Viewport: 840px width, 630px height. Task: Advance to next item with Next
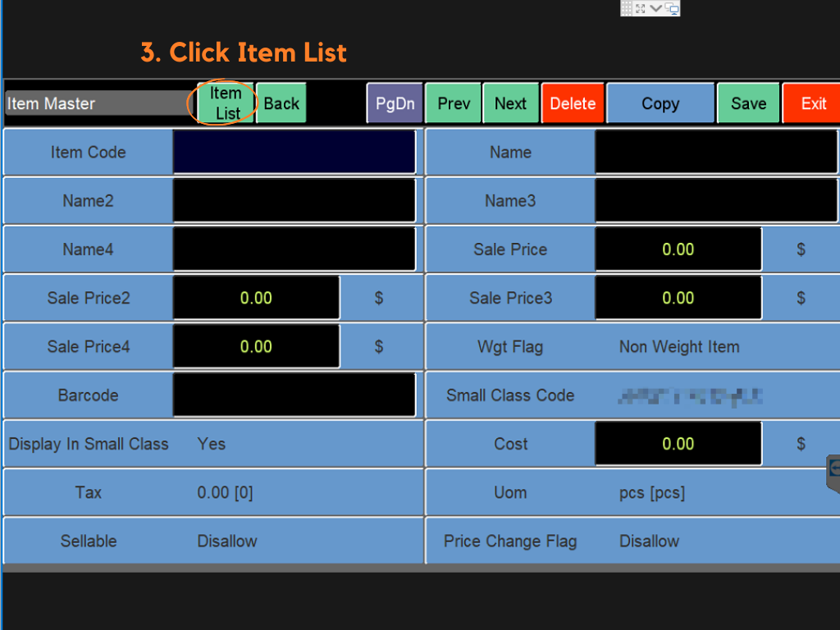(x=510, y=103)
